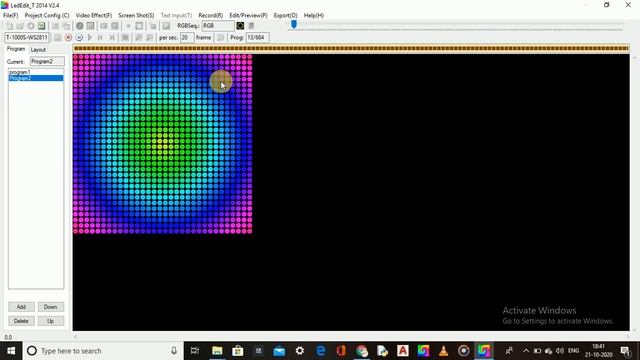Click the blue slider handle in top toolbar

pos(293,24)
